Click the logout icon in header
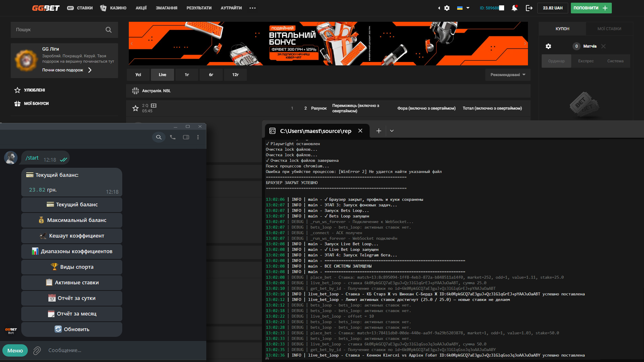 coord(529,8)
